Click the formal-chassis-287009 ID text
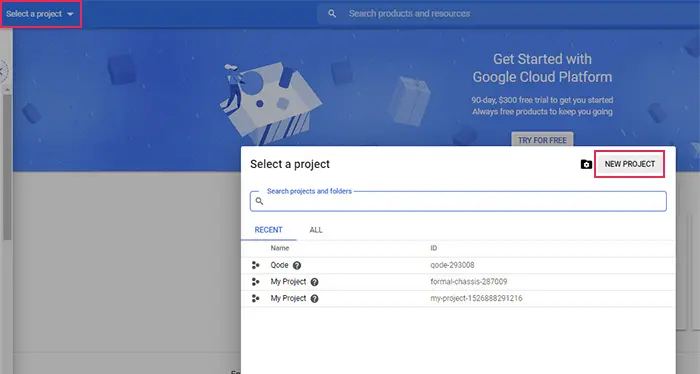Screen dimensions: 700x374 click(469, 282)
